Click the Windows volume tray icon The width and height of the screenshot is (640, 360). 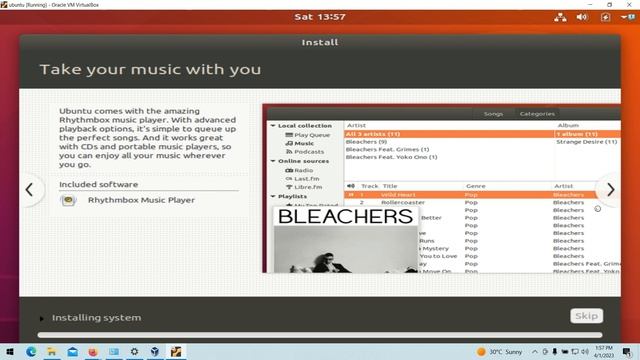click(x=585, y=351)
